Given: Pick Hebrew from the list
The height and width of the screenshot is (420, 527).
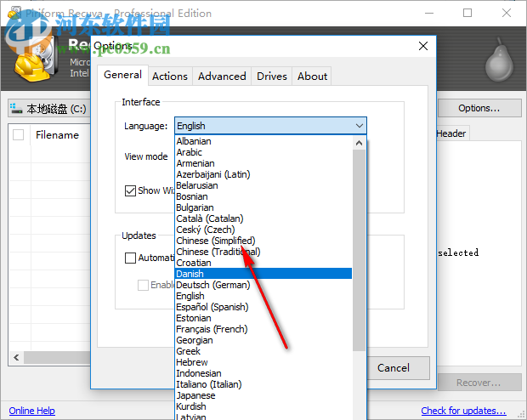Looking at the screenshot, I should coord(263,362).
